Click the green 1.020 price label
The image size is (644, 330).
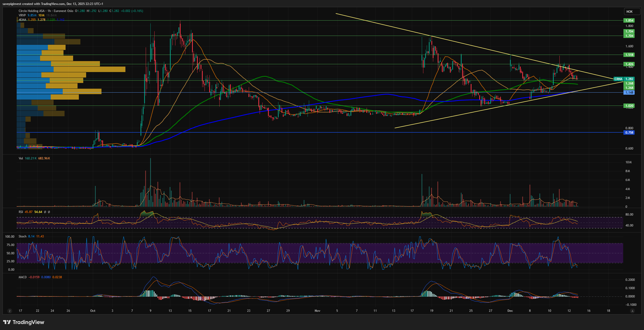pyautogui.click(x=629, y=106)
